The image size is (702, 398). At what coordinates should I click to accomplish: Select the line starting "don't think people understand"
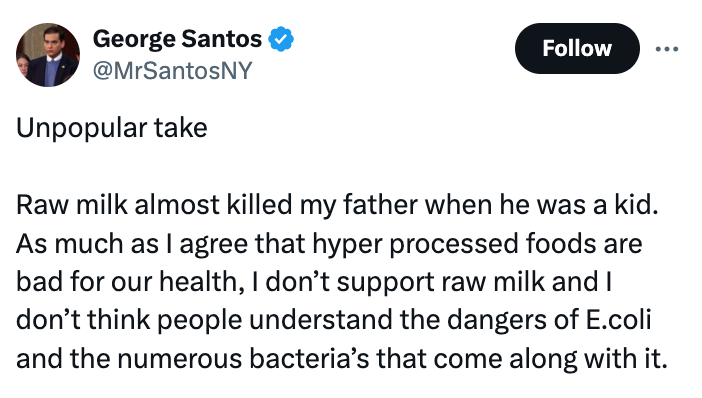point(334,321)
